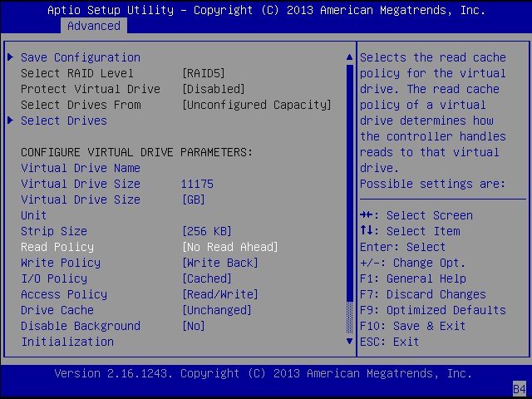Image resolution: width=532 pixels, height=399 pixels.
Task: Select the Drive Cache label
Action: tap(57, 310)
